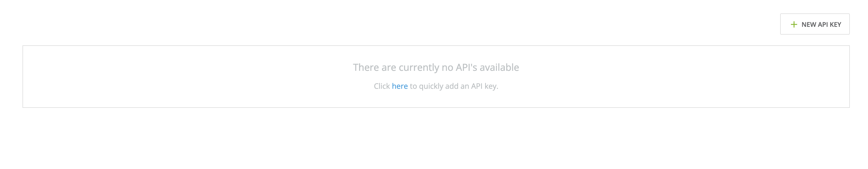Click the green plus icon
This screenshot has height=169, width=868.
click(x=794, y=24)
